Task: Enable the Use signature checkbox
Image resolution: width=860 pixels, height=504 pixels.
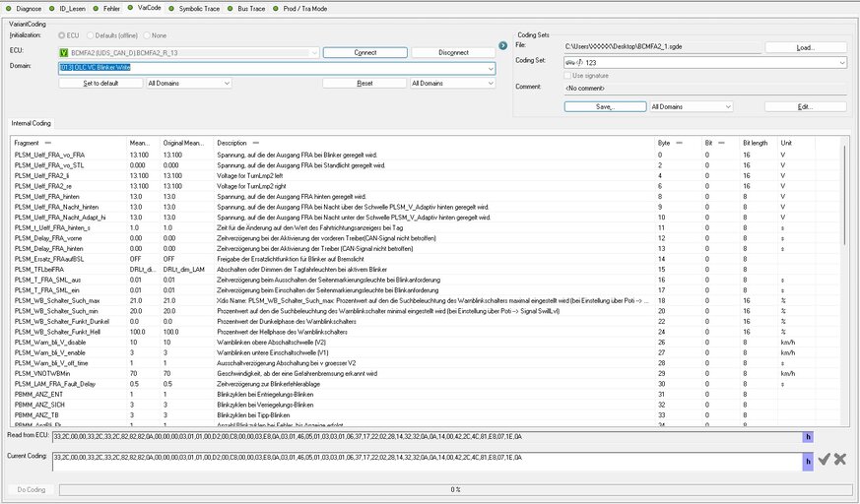Action: coord(566,75)
